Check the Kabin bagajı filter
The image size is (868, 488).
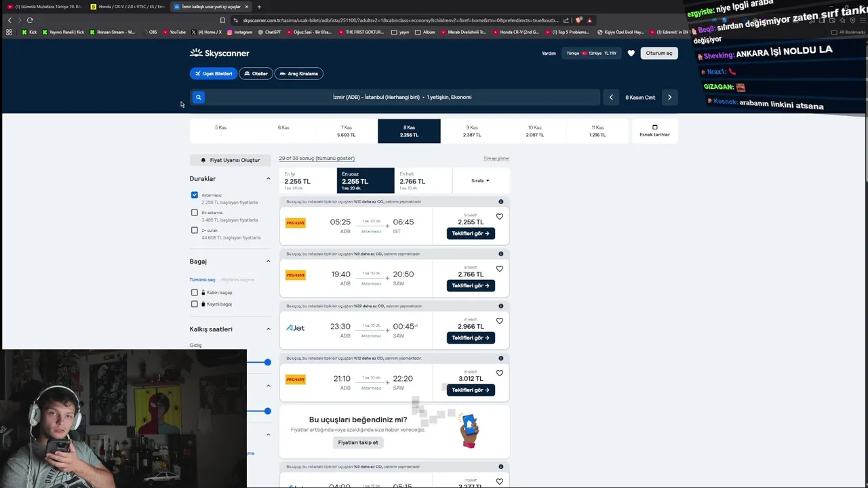[x=195, y=293]
